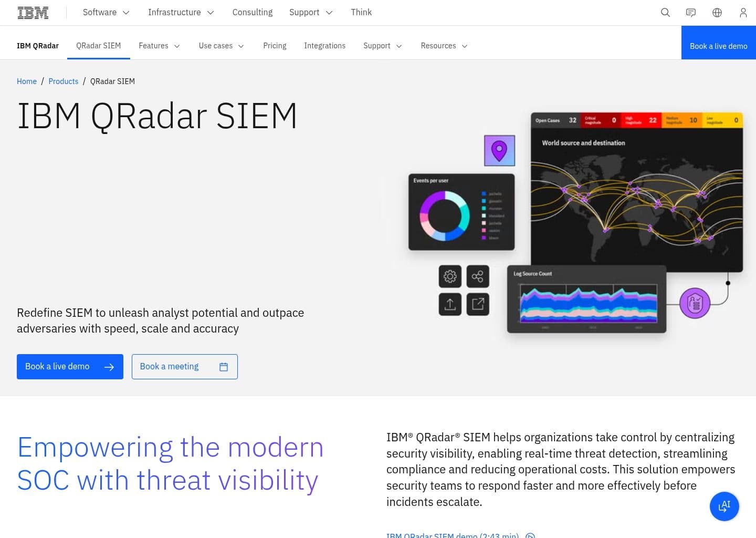Open the user profile icon

pyautogui.click(x=743, y=13)
